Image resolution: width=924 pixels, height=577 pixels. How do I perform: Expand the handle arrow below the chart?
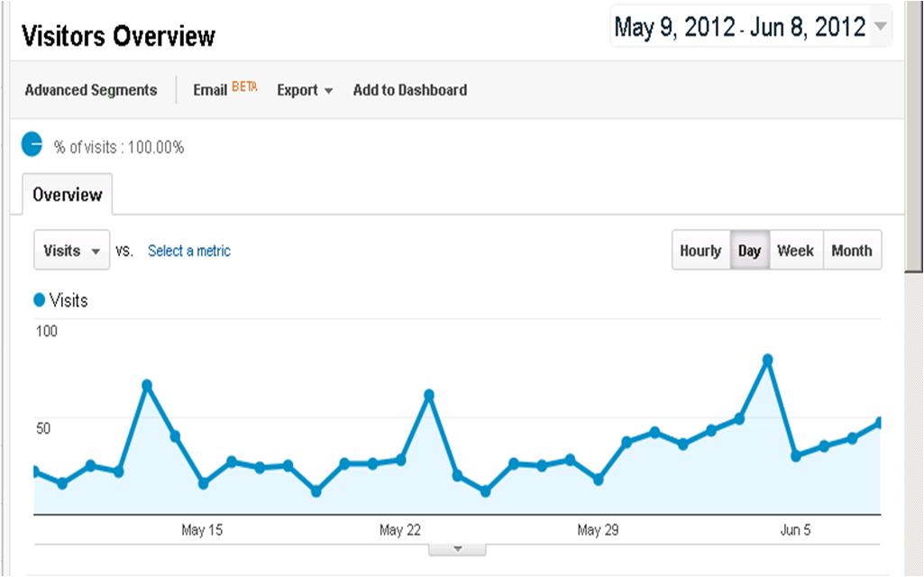pos(457,548)
